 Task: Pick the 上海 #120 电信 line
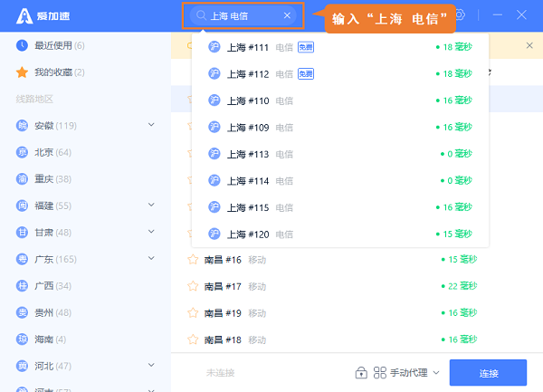[x=340, y=234]
